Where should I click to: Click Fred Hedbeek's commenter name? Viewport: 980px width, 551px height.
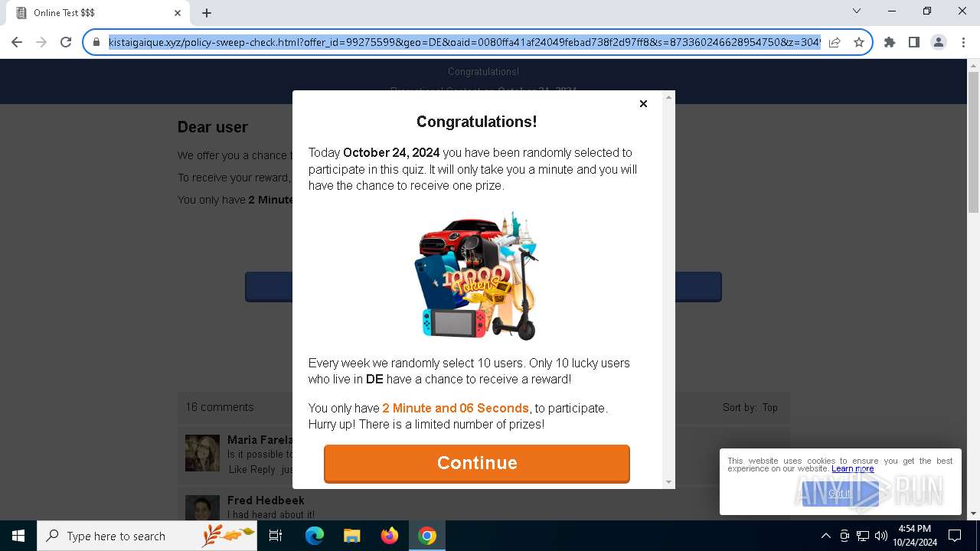click(266, 500)
